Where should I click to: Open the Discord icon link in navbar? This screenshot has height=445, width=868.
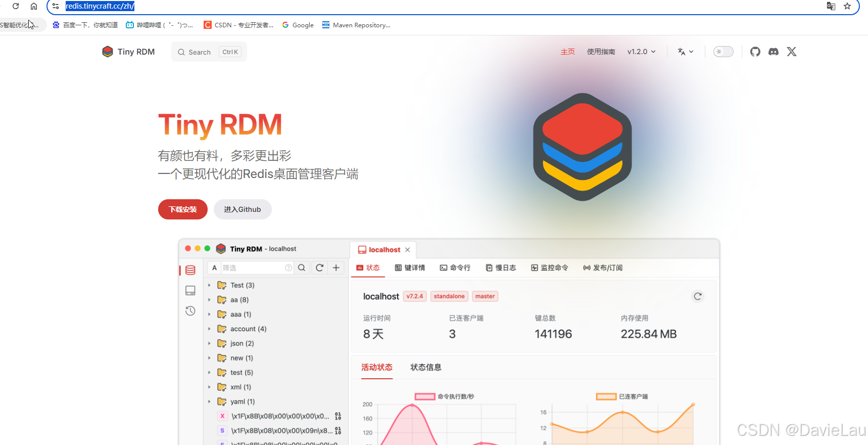pos(774,52)
